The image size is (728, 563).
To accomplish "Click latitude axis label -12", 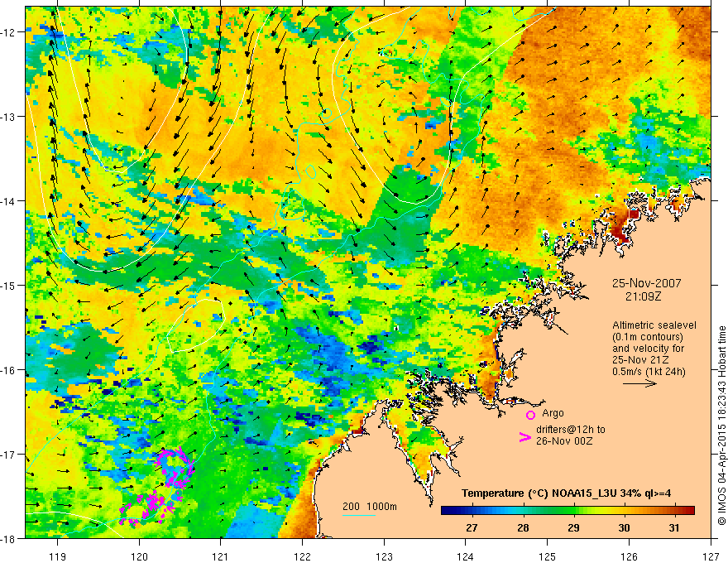I will (9, 32).
